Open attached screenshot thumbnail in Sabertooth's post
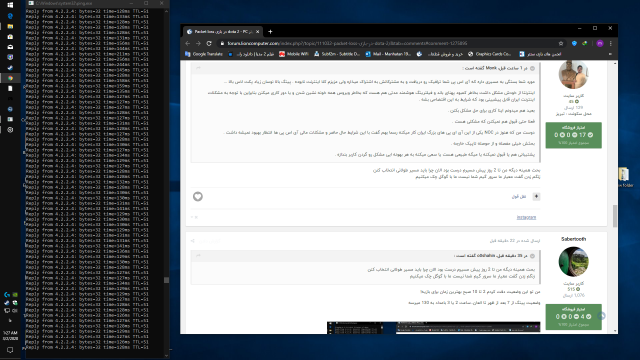This screenshot has width=640, height=360. [433, 327]
